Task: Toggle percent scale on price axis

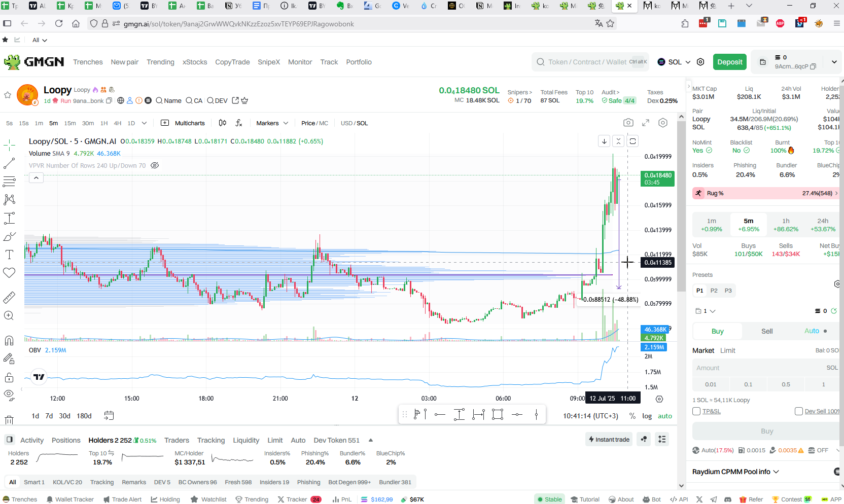Action: click(x=632, y=416)
